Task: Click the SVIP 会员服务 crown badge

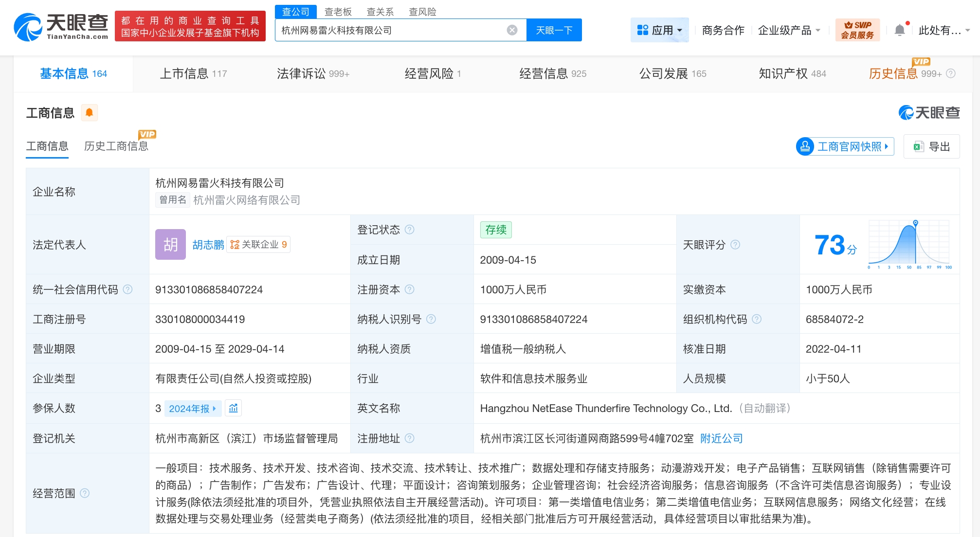Action: (x=857, y=29)
